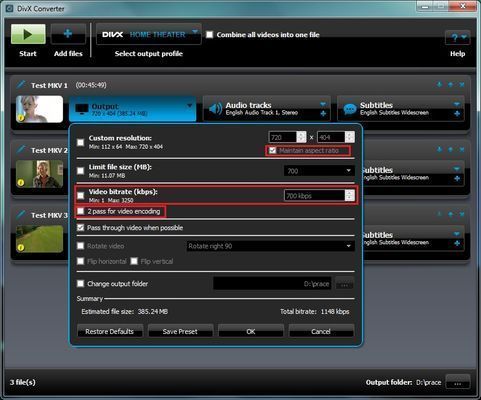This screenshot has height=400, width=481.
Task: Click the pencil edit icon for Test MKV 1
Action: pyautogui.click(x=21, y=84)
